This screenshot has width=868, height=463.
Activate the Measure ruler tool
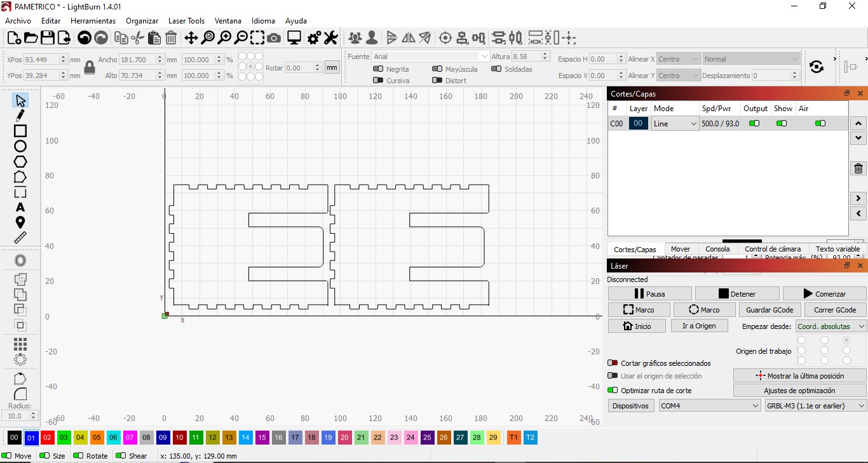coord(20,238)
